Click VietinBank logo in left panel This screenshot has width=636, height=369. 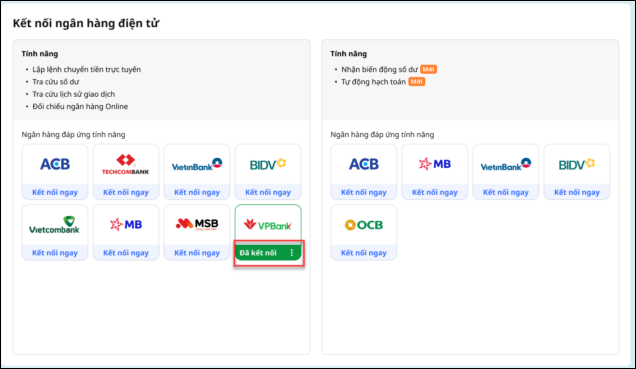click(x=197, y=164)
